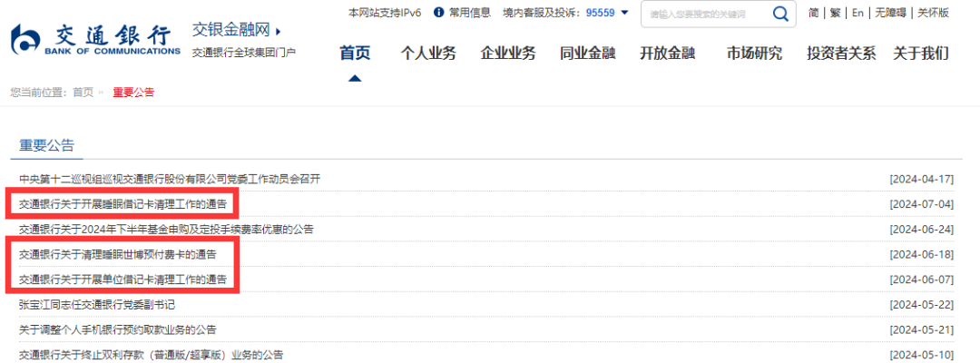Click the info icon beside 常用信息
The image size is (980, 363).
click(438, 13)
